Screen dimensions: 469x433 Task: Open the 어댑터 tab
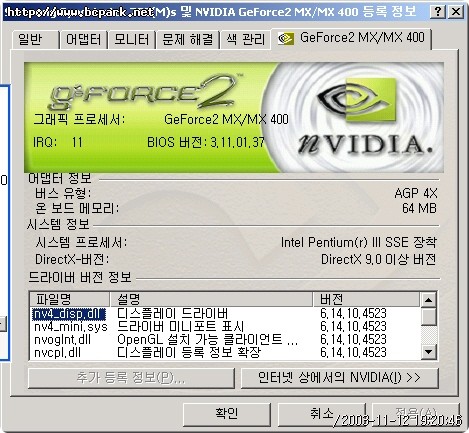[x=83, y=40]
